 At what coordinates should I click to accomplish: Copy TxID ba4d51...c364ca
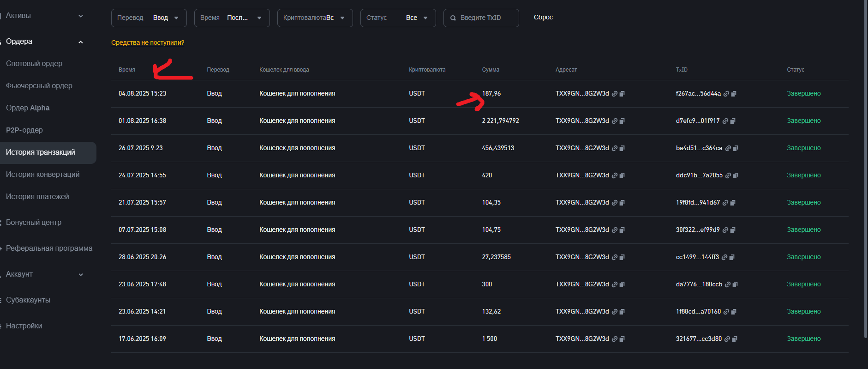(x=736, y=148)
